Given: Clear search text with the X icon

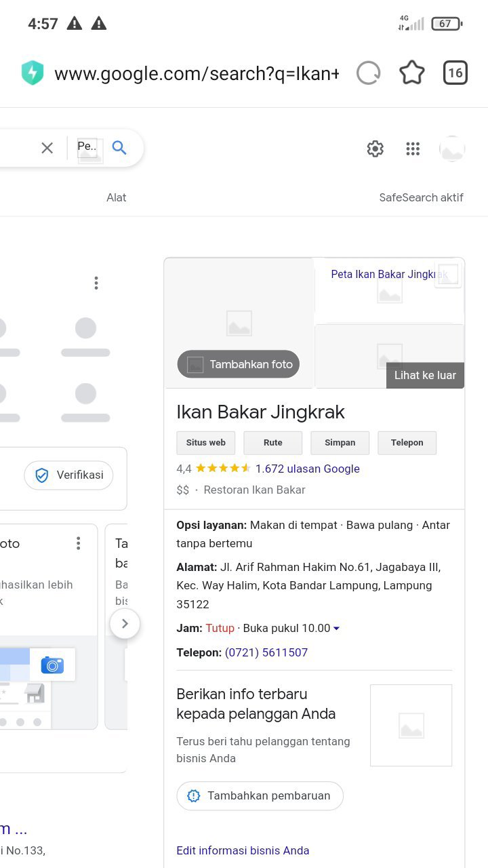Looking at the screenshot, I should coord(47,148).
